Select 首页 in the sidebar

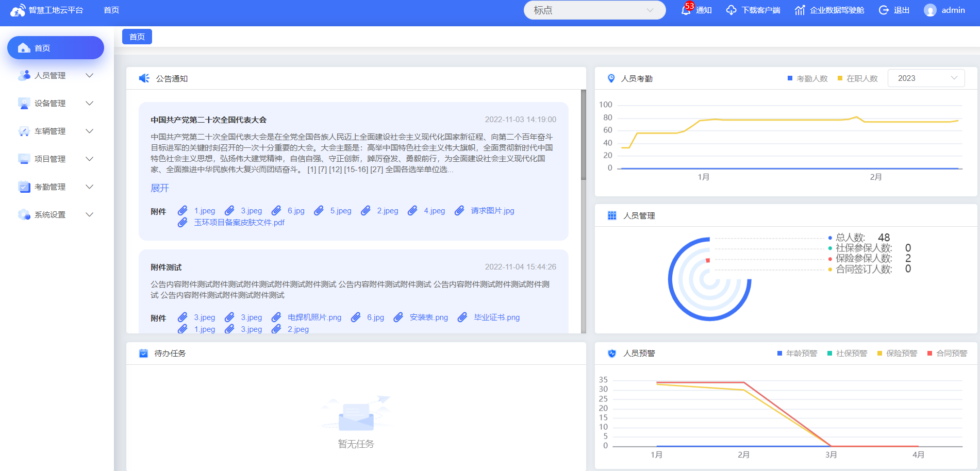point(56,48)
